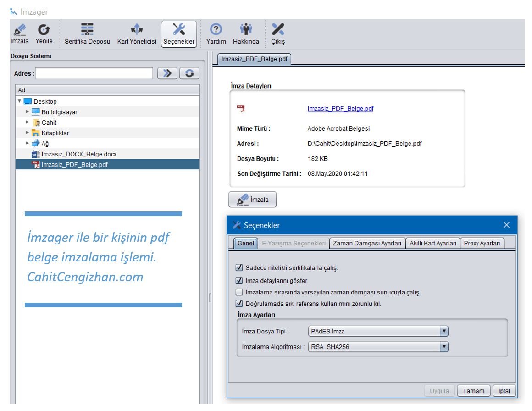
Task: Open the İmzalama Algoritması dropdown
Action: tap(443, 347)
